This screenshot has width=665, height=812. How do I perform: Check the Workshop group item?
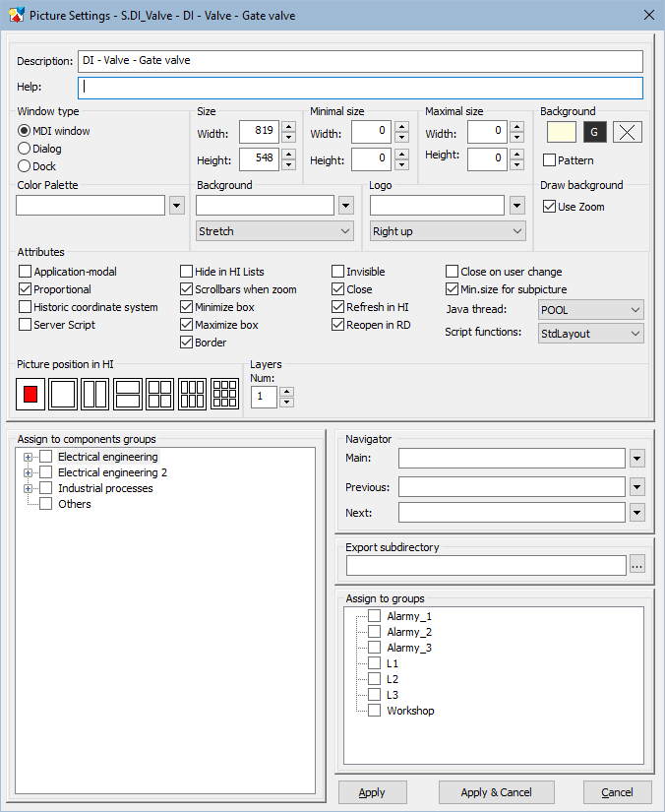point(374,711)
